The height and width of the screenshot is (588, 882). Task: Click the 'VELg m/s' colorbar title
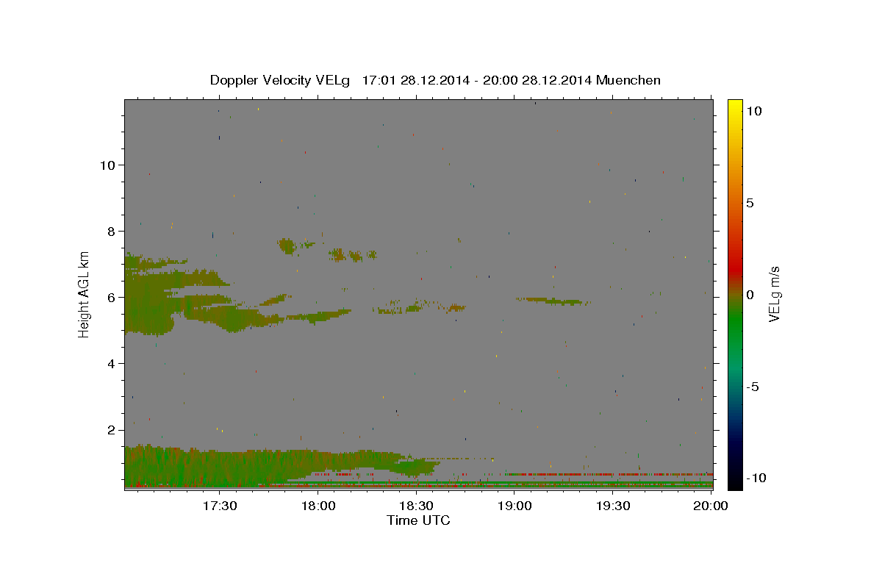(x=775, y=295)
